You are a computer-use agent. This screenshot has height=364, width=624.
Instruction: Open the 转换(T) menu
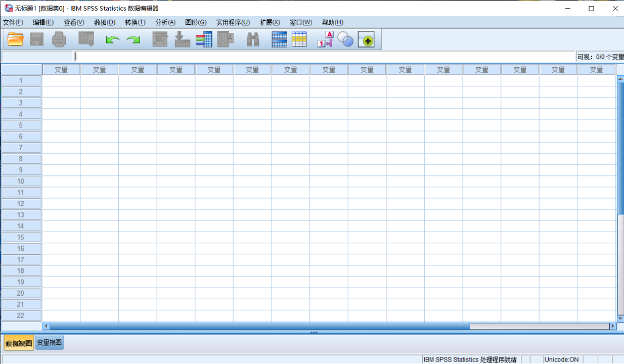(135, 22)
